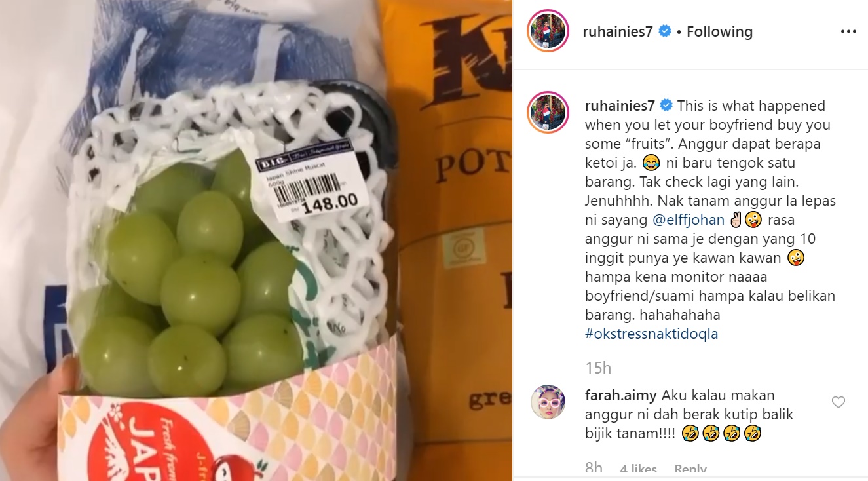The image size is (868, 481).
Task: Play the grapes video post
Action: [256, 240]
